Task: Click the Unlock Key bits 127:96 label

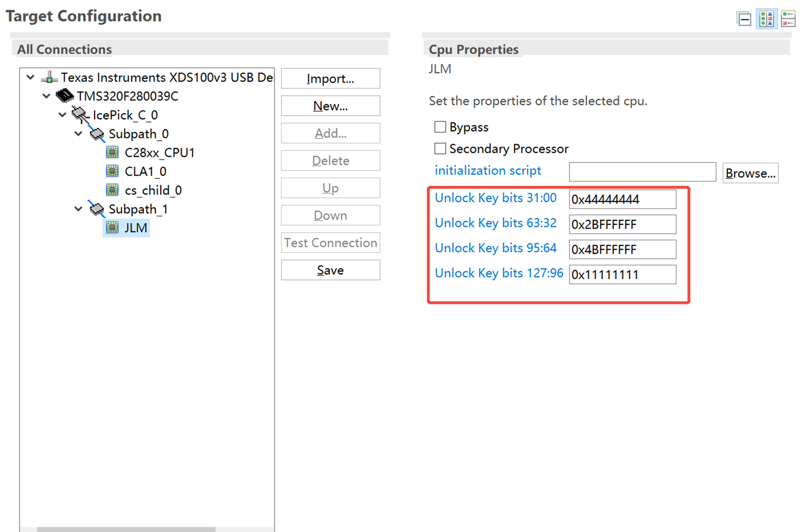Action: pos(499,273)
